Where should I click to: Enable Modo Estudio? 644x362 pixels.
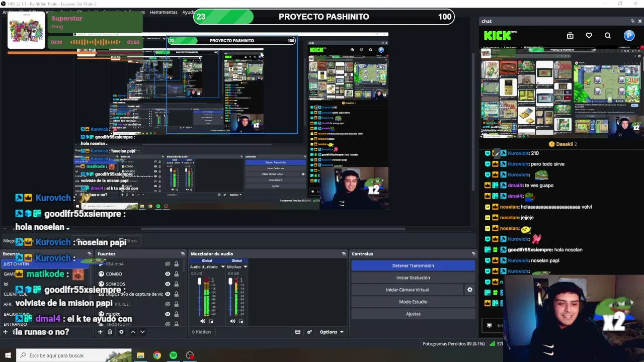click(x=413, y=302)
